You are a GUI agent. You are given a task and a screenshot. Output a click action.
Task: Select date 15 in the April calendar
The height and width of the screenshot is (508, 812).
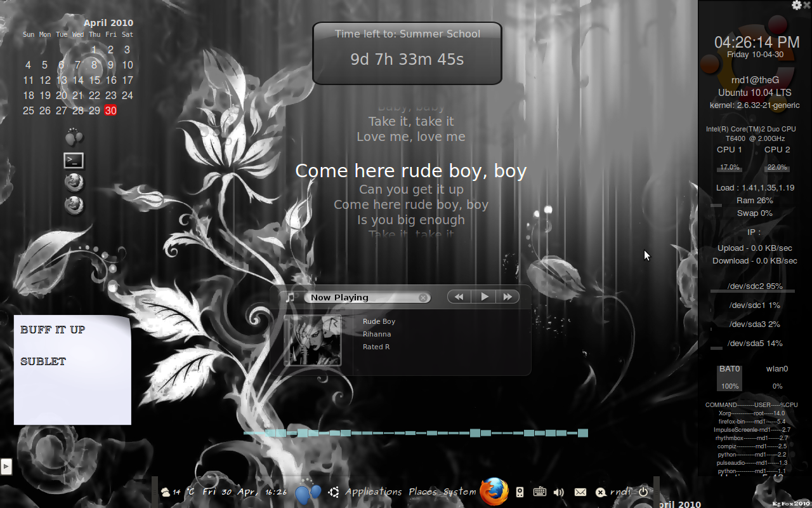point(95,80)
